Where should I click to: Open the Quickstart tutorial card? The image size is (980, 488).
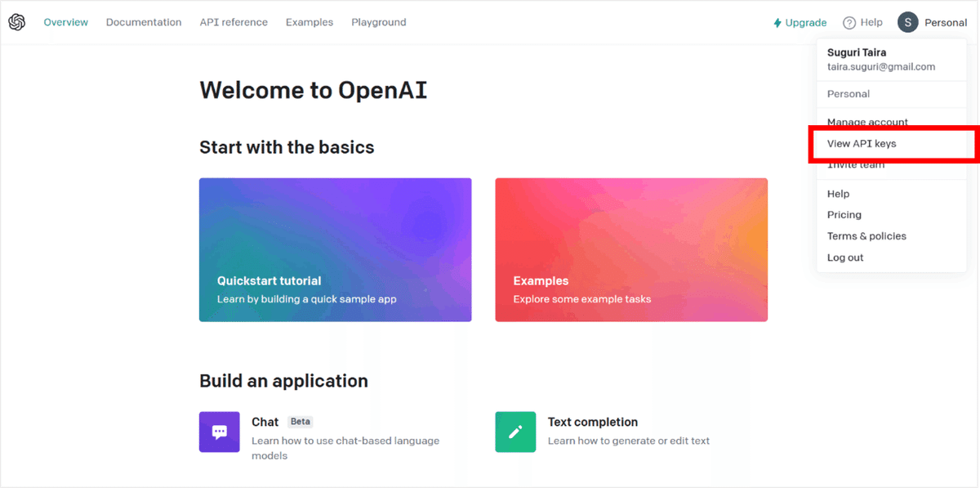tap(336, 249)
